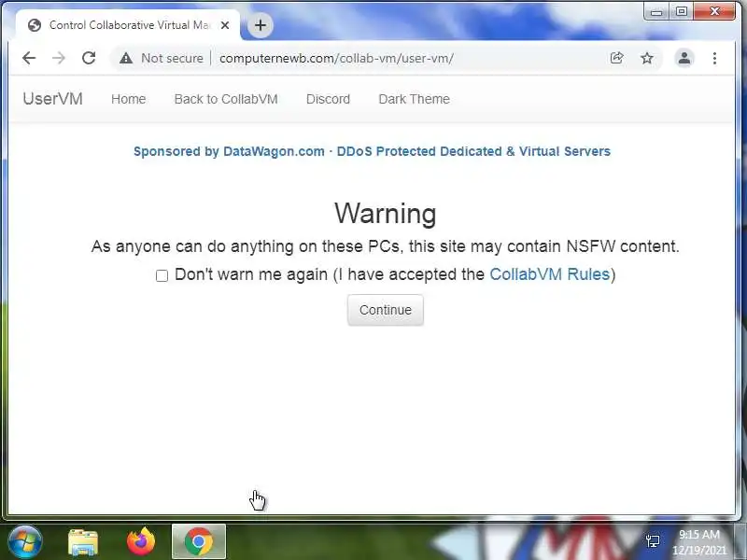
Task: Switch to Dark Theme in the navbar
Action: (414, 99)
